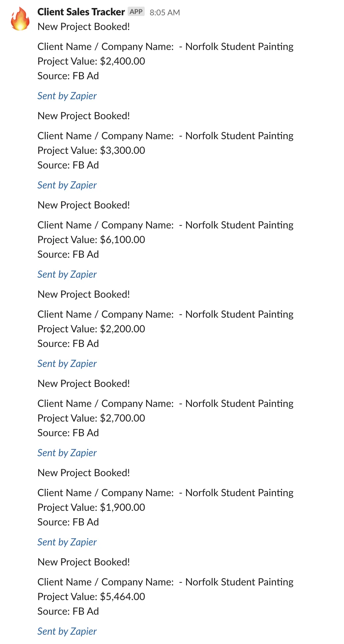Follow Sent by Zapier link below $2,700.00 project
344x644 pixels.
tap(67, 453)
